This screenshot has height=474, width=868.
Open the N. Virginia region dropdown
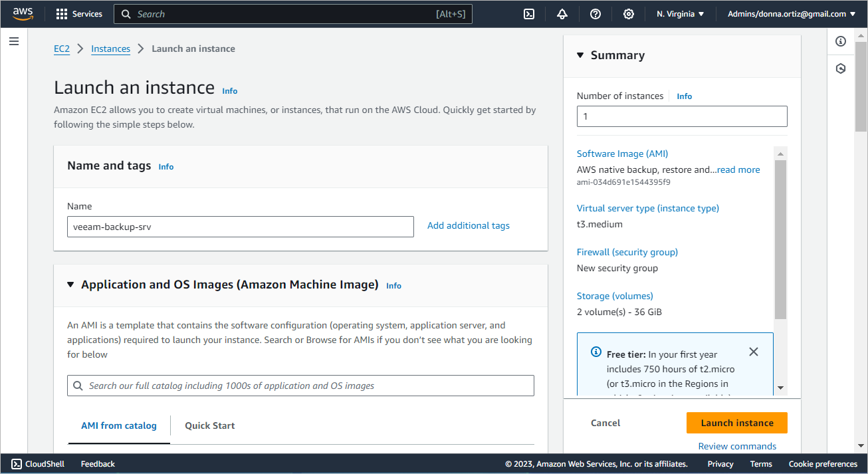tap(679, 13)
